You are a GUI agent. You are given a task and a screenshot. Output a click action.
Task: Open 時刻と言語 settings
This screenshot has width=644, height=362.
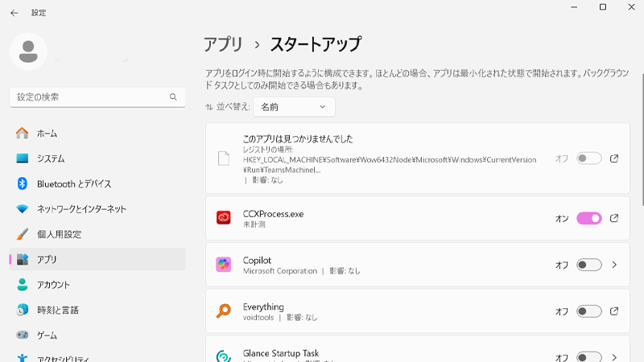[97, 310]
